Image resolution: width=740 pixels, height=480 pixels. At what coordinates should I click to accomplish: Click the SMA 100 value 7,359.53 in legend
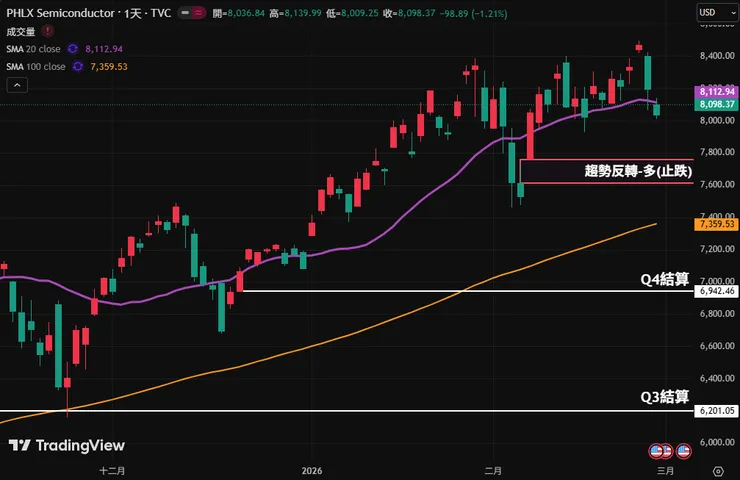coord(109,67)
